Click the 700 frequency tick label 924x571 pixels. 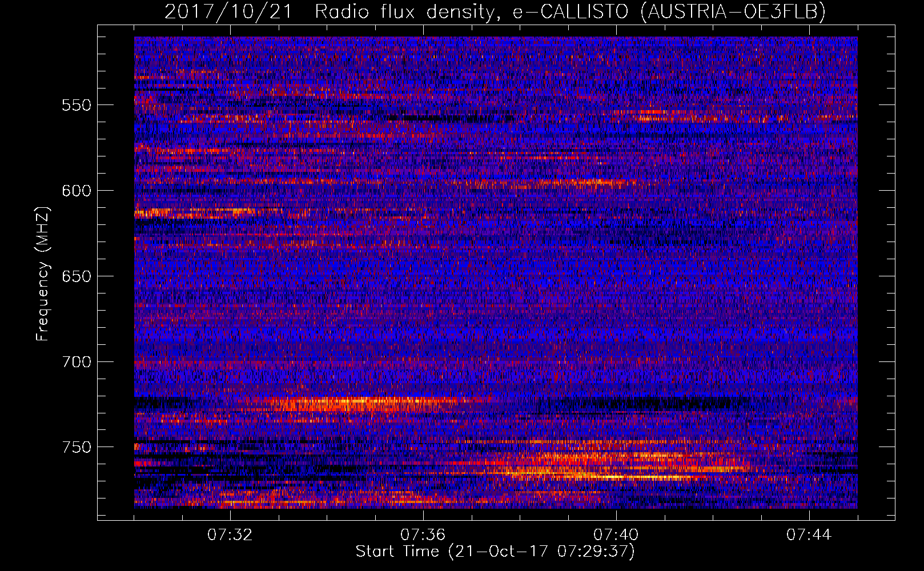(77, 361)
